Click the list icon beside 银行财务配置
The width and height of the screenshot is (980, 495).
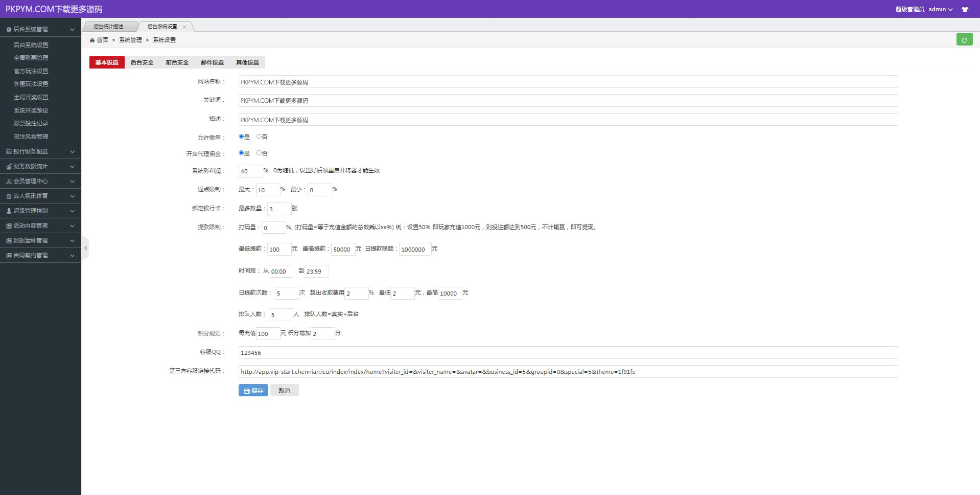[9, 151]
